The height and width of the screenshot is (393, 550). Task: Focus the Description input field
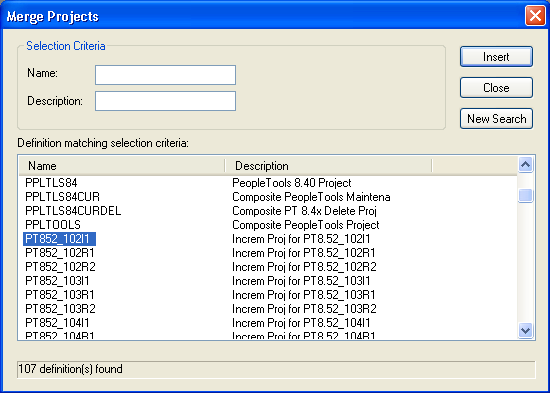165,101
